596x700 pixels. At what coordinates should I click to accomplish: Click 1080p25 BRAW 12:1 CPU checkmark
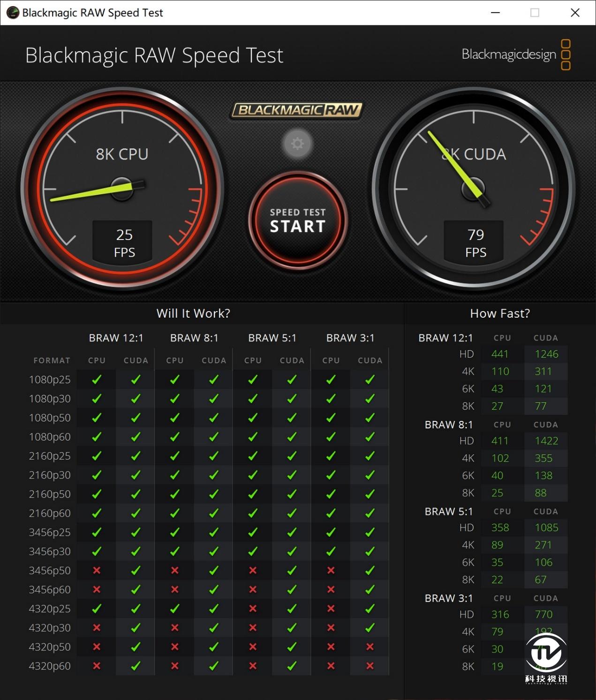tap(97, 380)
